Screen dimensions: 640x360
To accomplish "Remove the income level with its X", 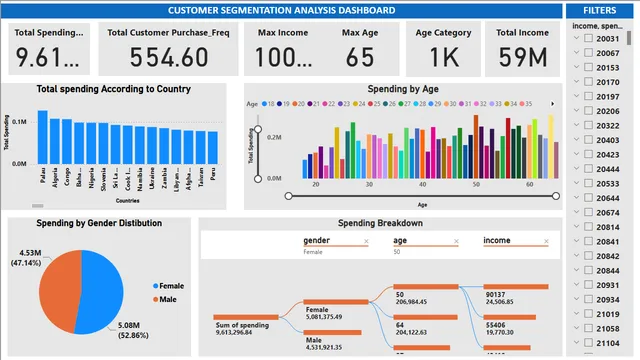I will 546,242.
